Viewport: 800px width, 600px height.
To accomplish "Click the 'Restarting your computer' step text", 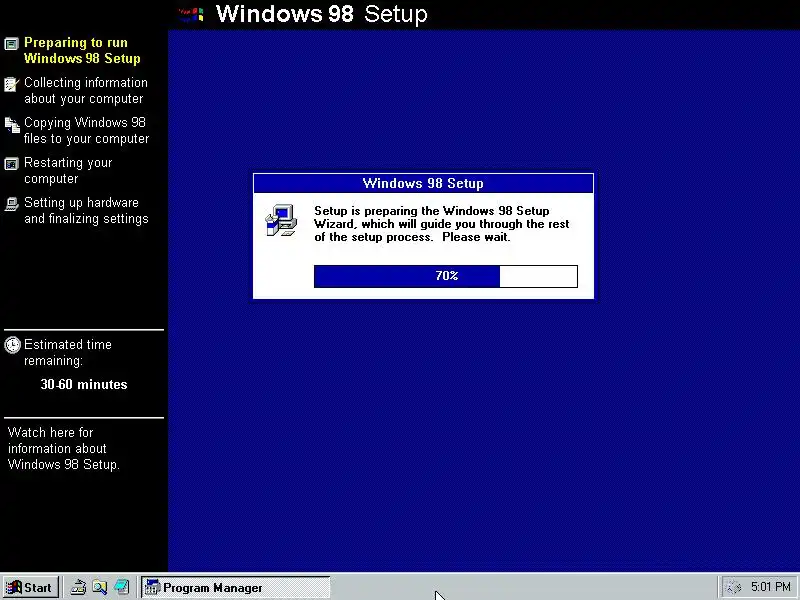I will pos(68,170).
